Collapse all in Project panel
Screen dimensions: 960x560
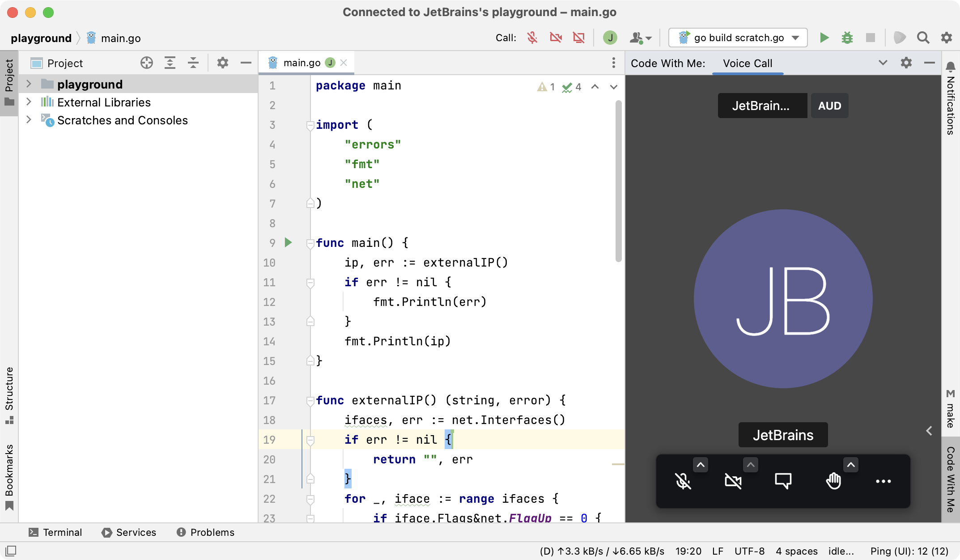[x=193, y=63]
